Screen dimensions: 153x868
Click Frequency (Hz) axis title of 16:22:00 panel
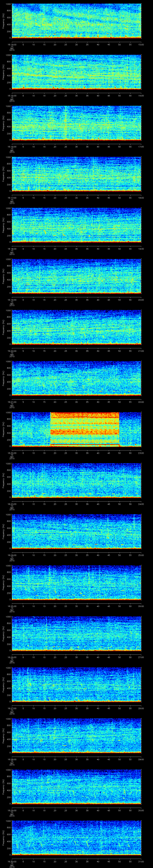tap(3, 429)
